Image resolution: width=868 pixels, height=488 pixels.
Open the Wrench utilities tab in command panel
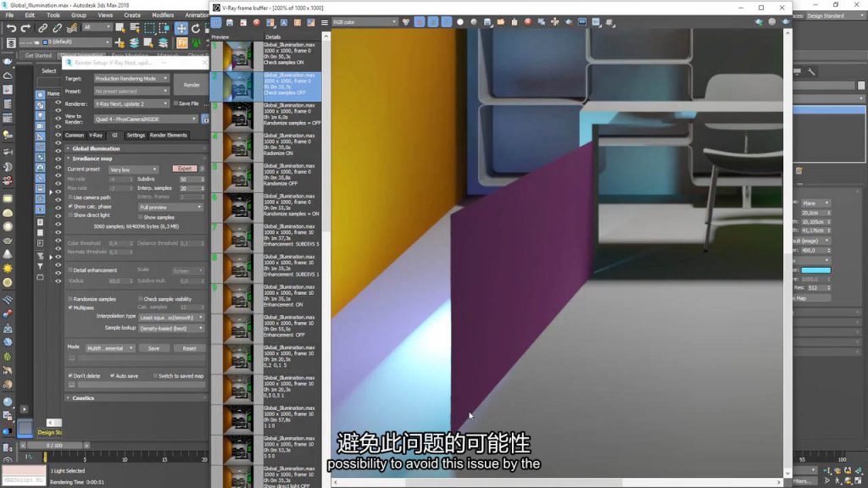(811, 71)
